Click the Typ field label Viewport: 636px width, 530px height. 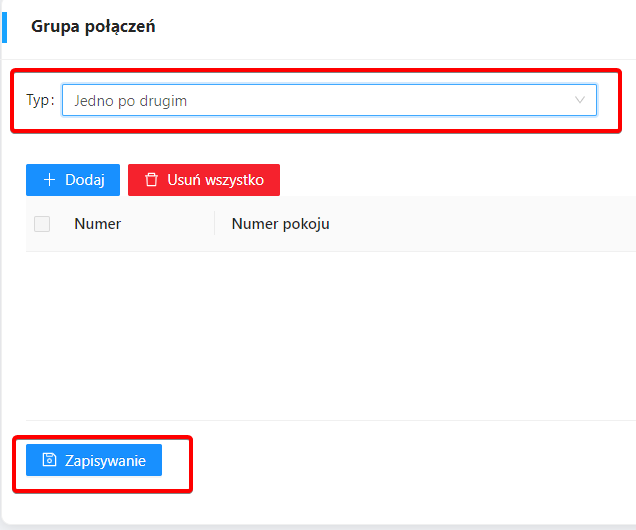pos(40,100)
